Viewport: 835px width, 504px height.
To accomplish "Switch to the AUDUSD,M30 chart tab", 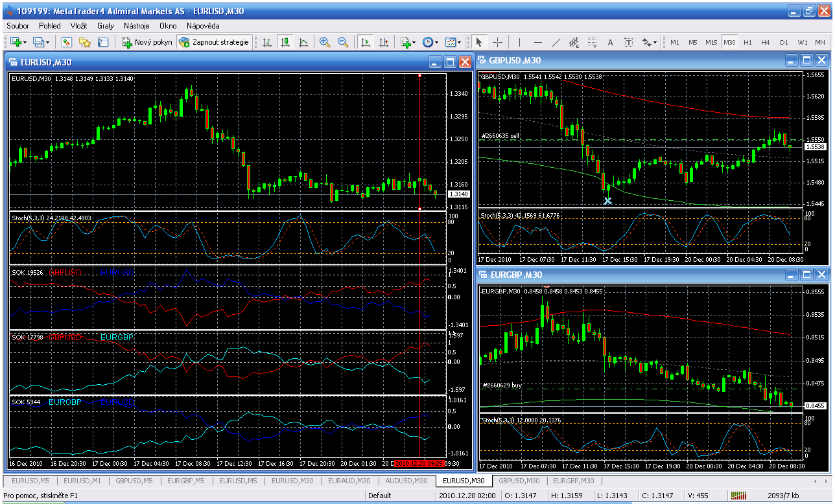I will [406, 481].
